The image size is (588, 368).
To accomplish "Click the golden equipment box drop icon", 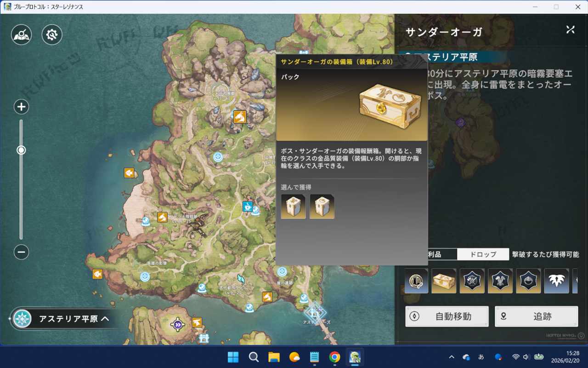I will click(x=444, y=281).
